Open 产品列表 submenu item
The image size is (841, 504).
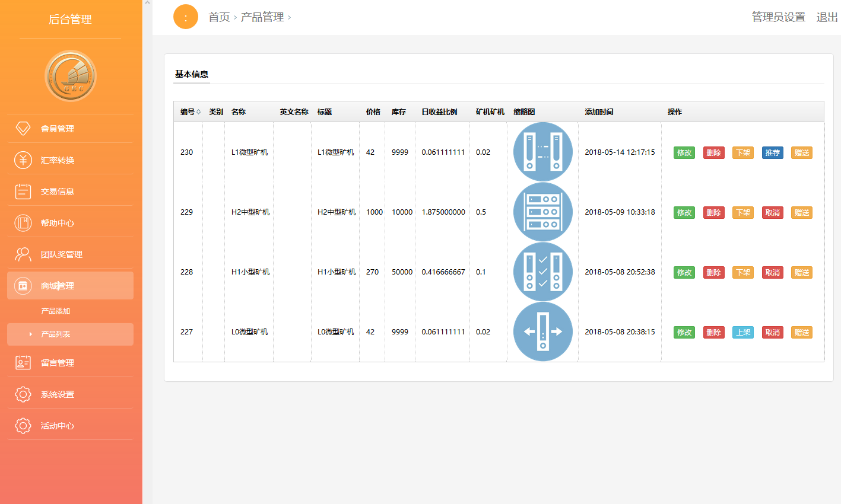pos(55,334)
